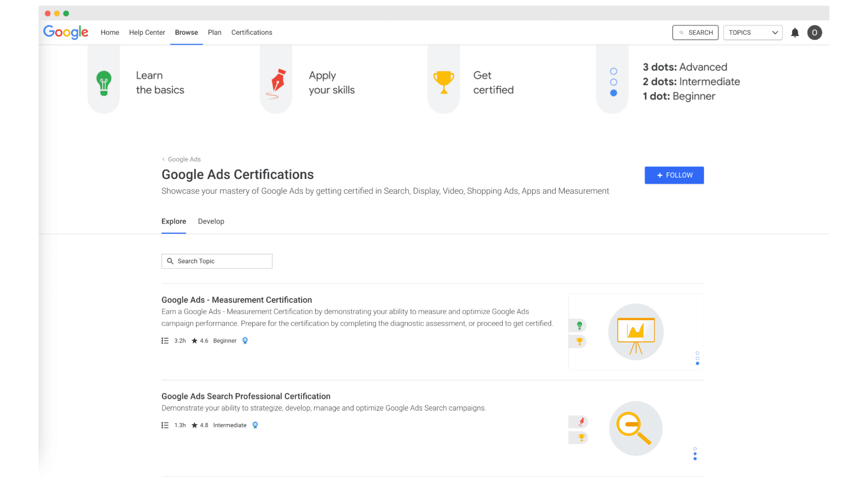Click the list icon beside 1.3h

coord(165,425)
